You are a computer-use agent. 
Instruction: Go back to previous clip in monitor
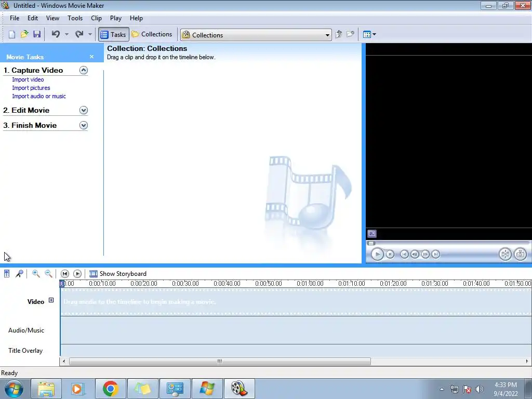pos(404,254)
